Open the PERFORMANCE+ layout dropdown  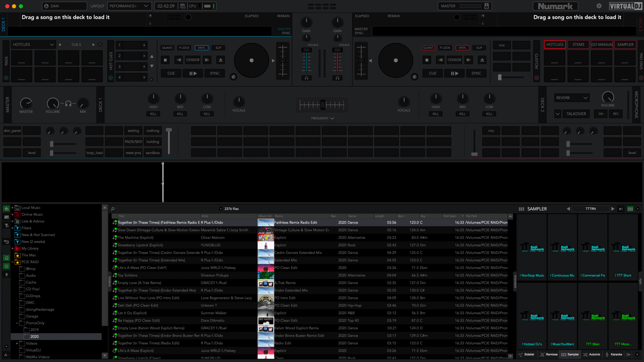(129, 6)
